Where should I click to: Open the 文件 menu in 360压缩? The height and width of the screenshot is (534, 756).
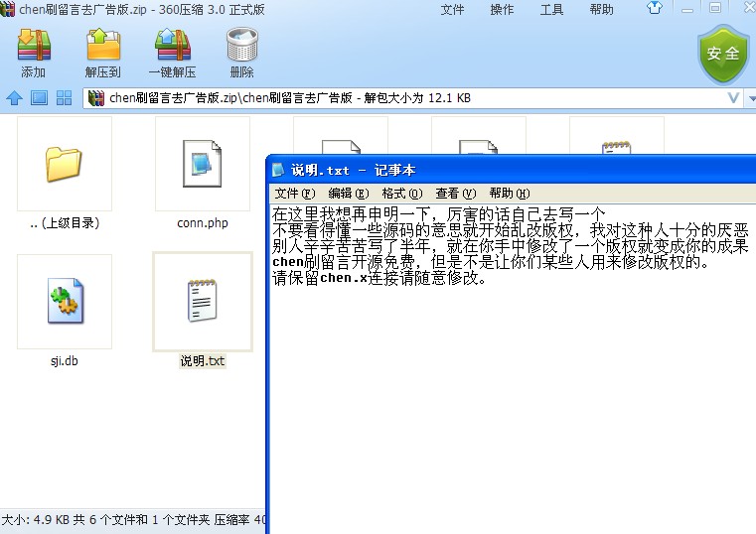(x=452, y=10)
